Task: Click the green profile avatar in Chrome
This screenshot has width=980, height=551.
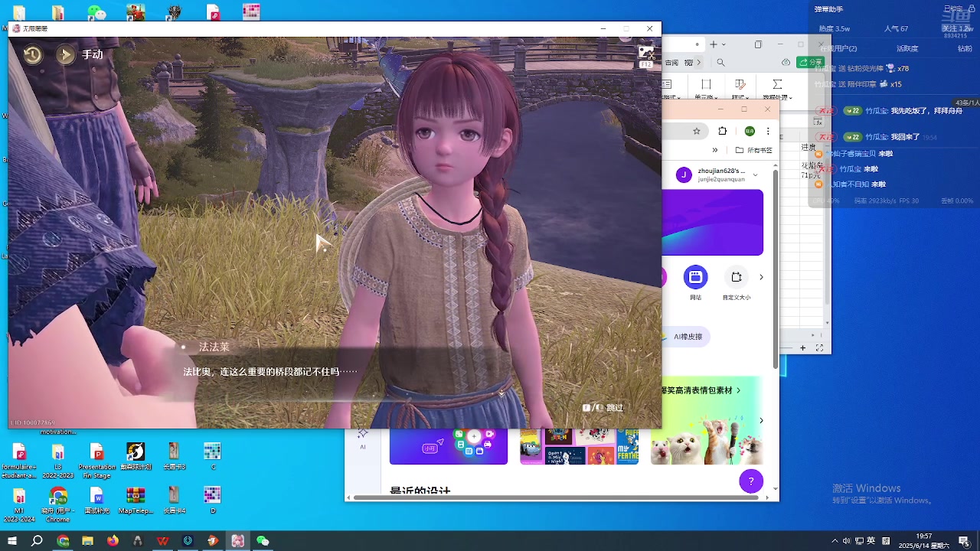Action: (x=750, y=131)
